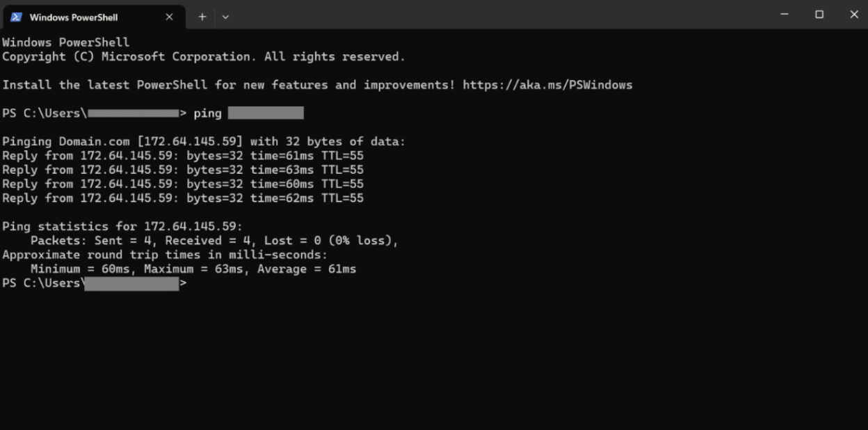Click the minimize window icon
This screenshot has height=430, width=868.
785,14
